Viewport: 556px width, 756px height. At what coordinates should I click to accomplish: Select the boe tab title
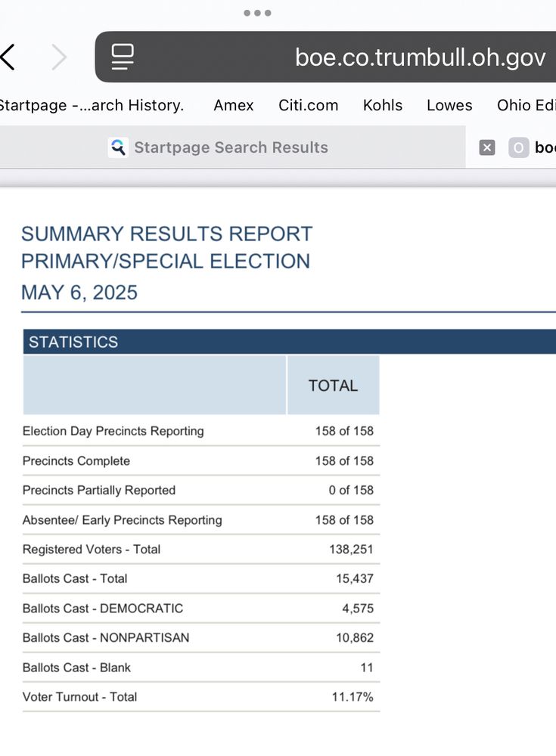coord(545,147)
